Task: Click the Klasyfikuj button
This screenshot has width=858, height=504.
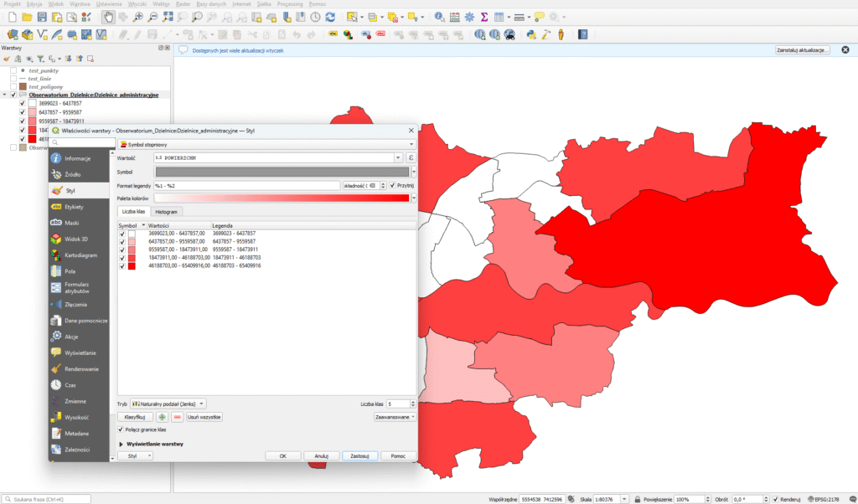Action: click(133, 416)
